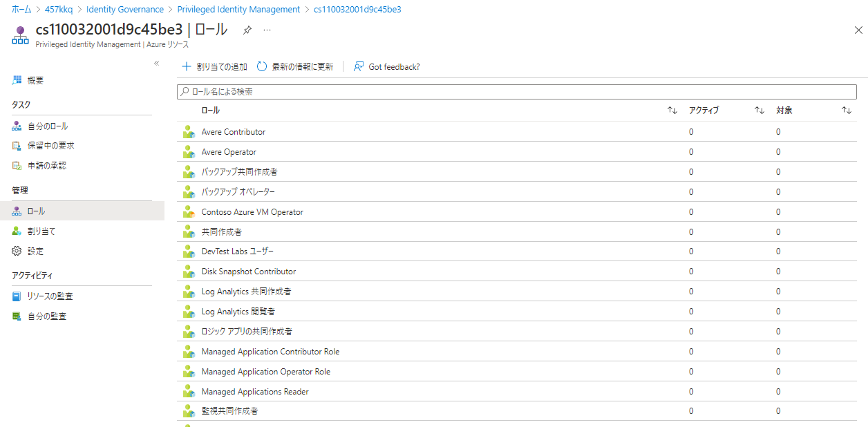Click the 概要 icon in sidebar
This screenshot has height=427, width=868.
pyautogui.click(x=17, y=80)
